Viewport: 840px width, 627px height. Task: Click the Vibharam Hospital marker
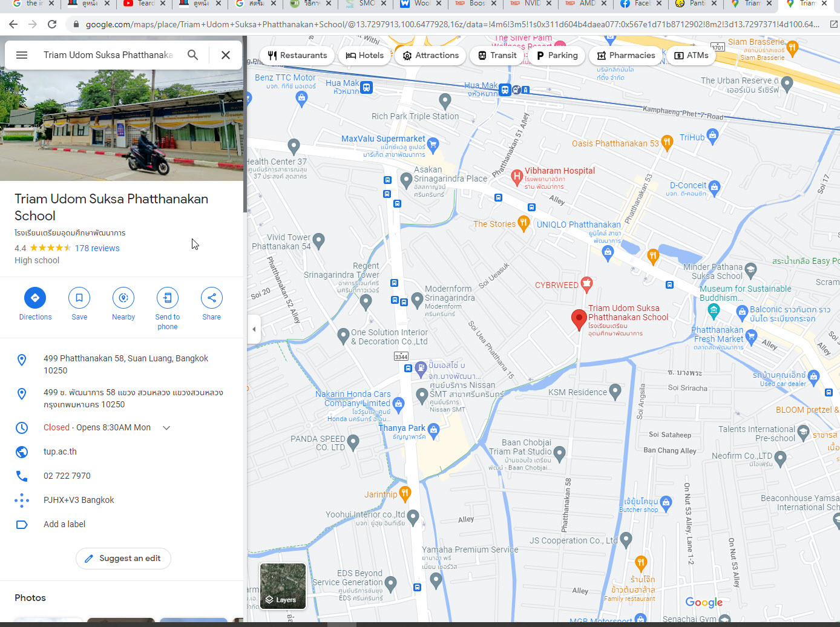point(517,177)
